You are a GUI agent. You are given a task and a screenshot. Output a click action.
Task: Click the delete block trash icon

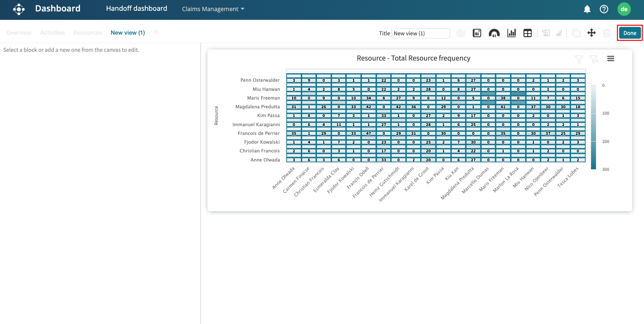607,33
